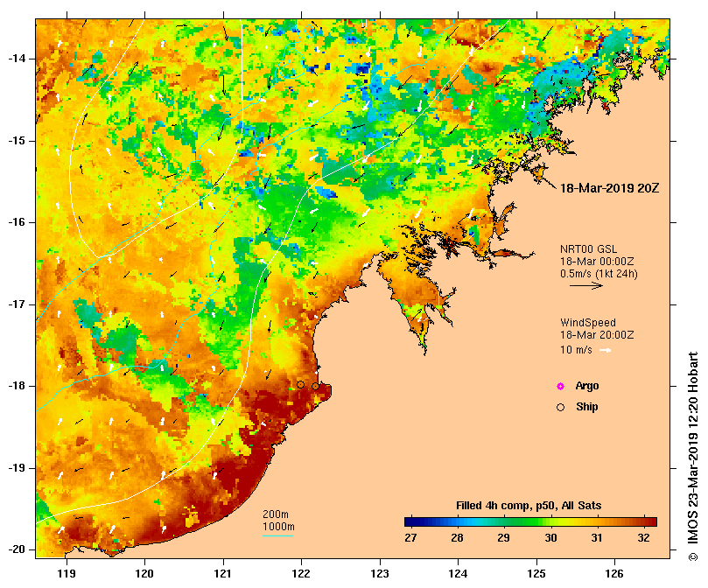The image size is (708, 588).
Task: Click the '1000m' depth contour label
Action: click(x=278, y=527)
